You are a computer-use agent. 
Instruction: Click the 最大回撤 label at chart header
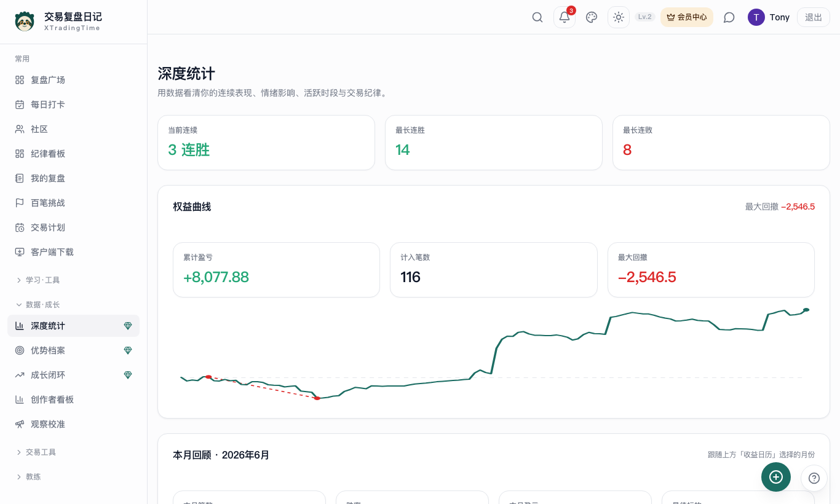[x=762, y=207]
